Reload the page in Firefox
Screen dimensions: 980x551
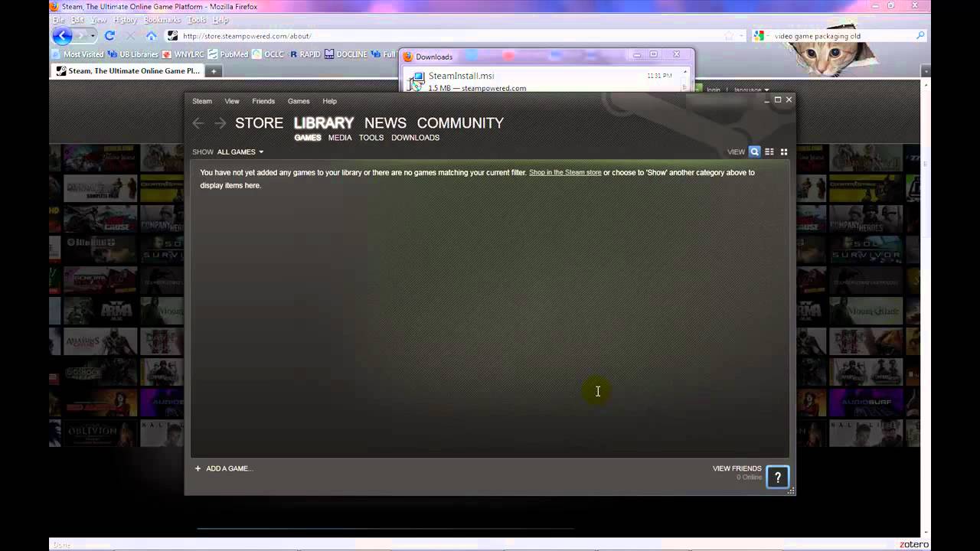pos(109,36)
